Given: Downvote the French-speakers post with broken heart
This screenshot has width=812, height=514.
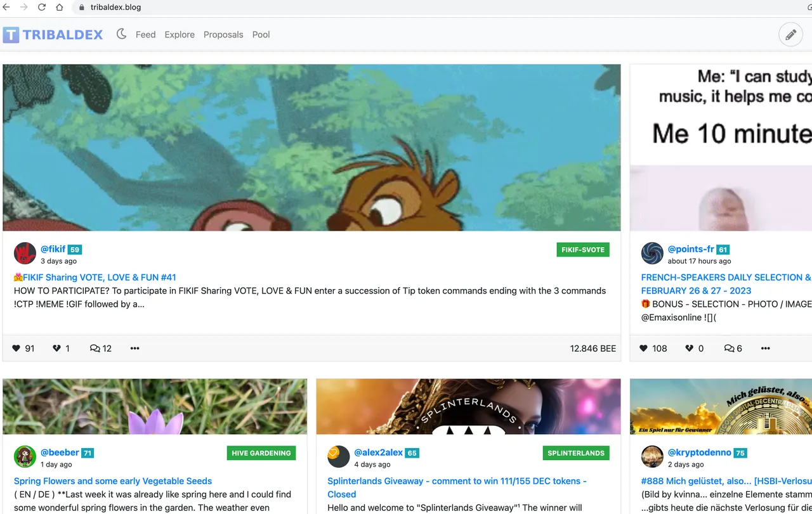Looking at the screenshot, I should pos(690,348).
